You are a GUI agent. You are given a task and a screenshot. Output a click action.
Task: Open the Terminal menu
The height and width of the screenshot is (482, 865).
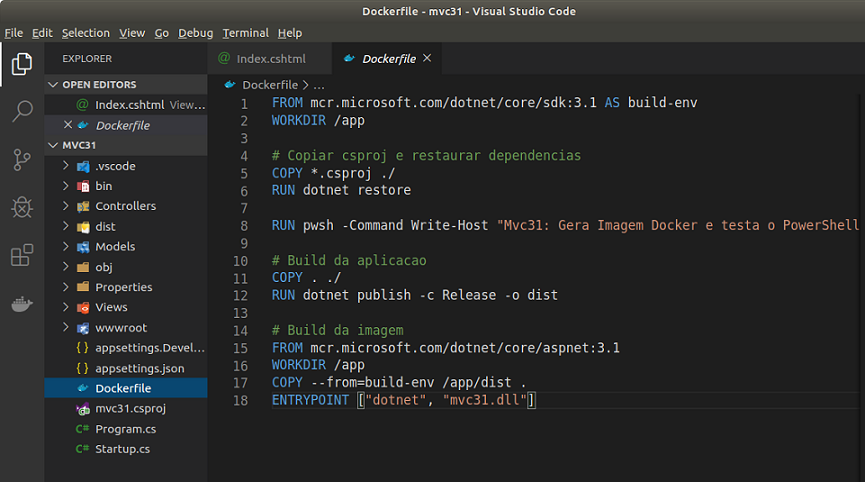point(245,33)
